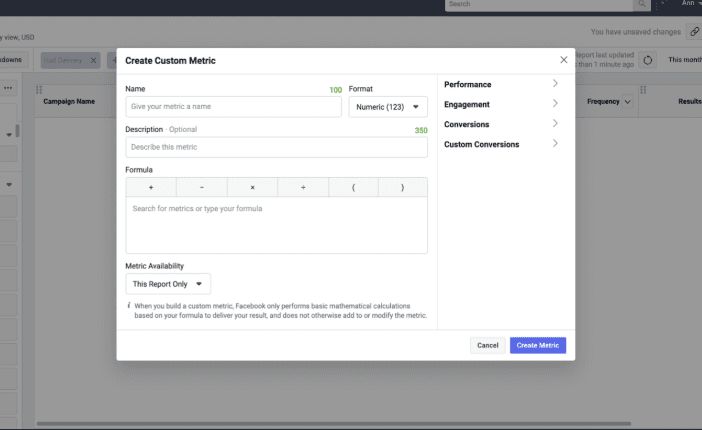Viewport: 702px width, 430px height.
Task: Click the refresh report icon
Action: [x=647, y=60]
